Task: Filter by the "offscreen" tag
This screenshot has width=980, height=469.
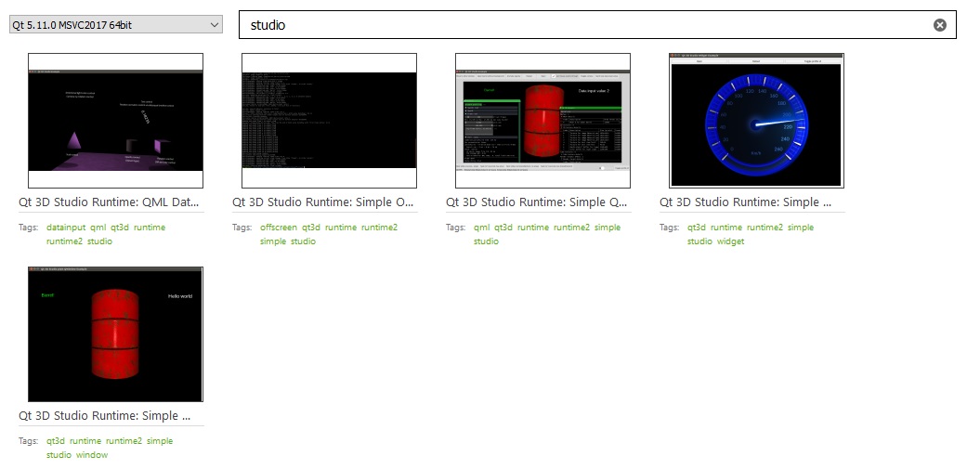Action: [279, 228]
